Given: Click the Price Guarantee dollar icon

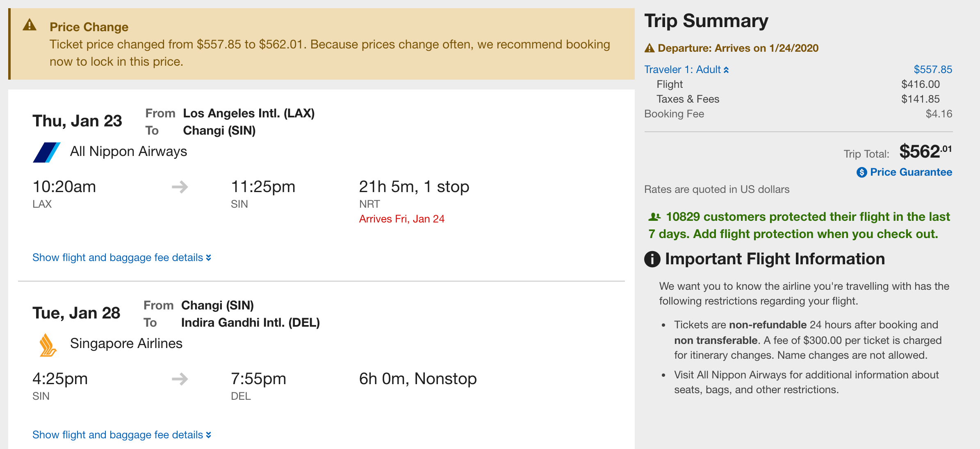Looking at the screenshot, I should (861, 172).
